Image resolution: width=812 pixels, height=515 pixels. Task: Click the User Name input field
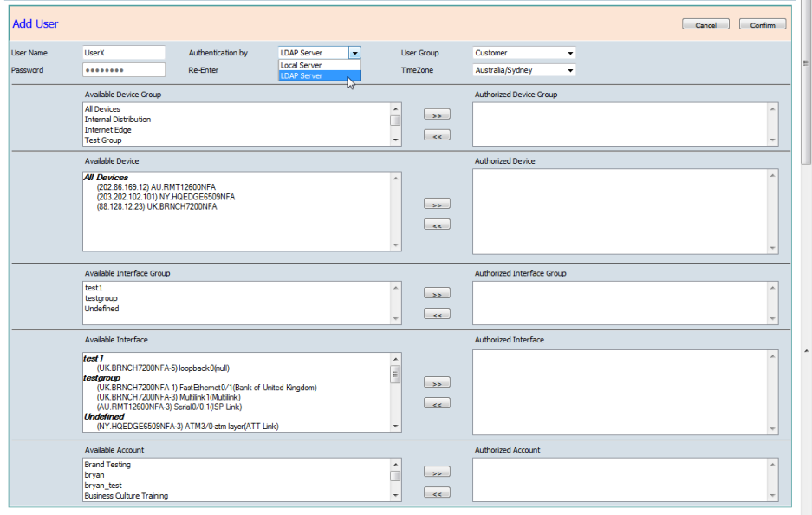click(124, 53)
